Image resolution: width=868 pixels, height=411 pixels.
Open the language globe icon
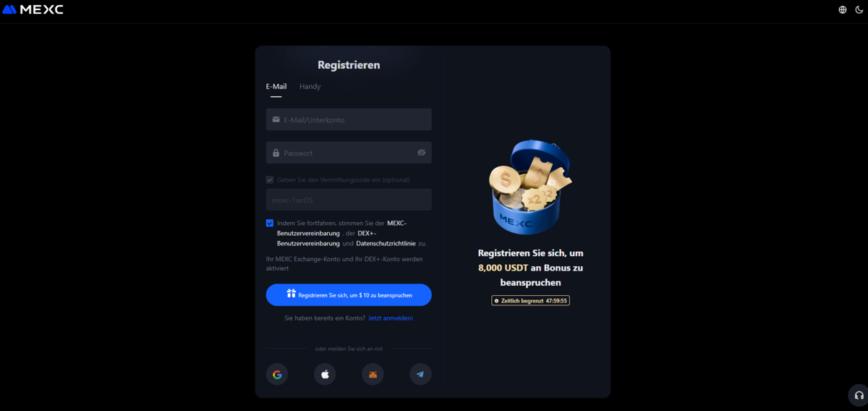pos(843,10)
